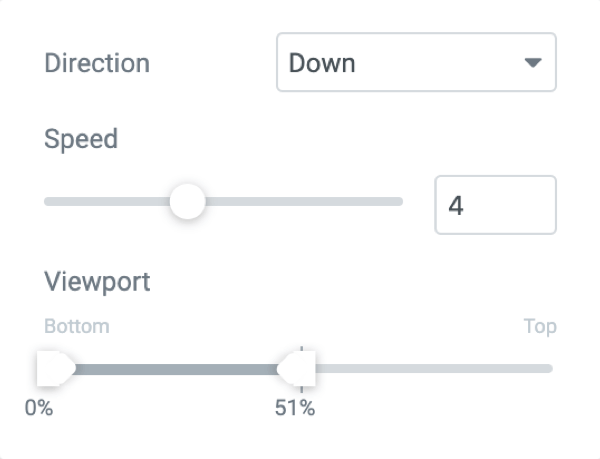Click the "Direction" label

tap(97, 63)
